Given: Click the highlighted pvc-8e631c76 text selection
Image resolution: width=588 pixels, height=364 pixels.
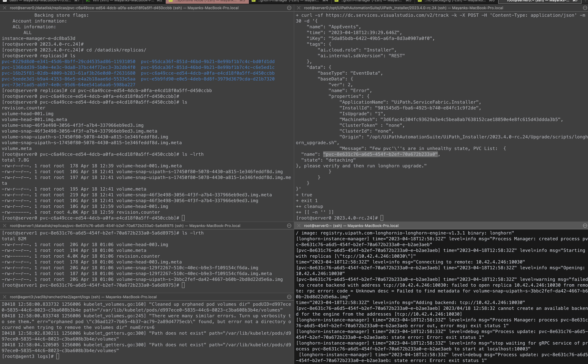Looking at the screenshot, I should (380, 154).
